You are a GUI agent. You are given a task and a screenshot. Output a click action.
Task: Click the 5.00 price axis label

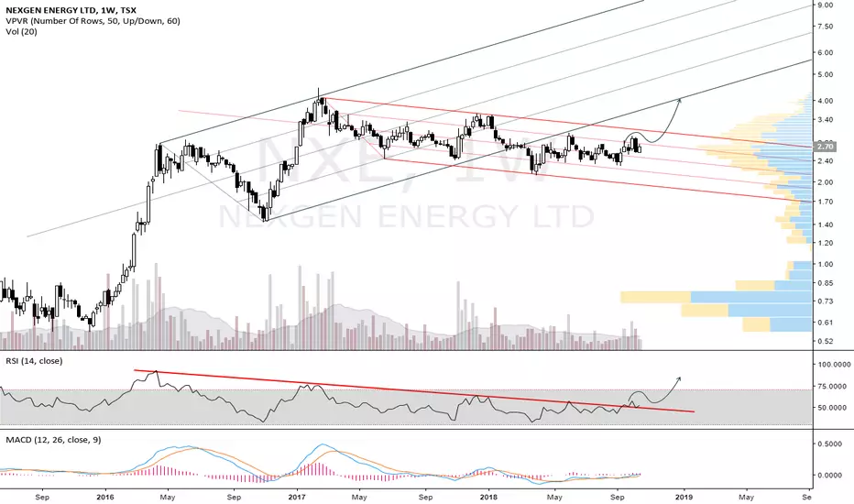point(825,74)
